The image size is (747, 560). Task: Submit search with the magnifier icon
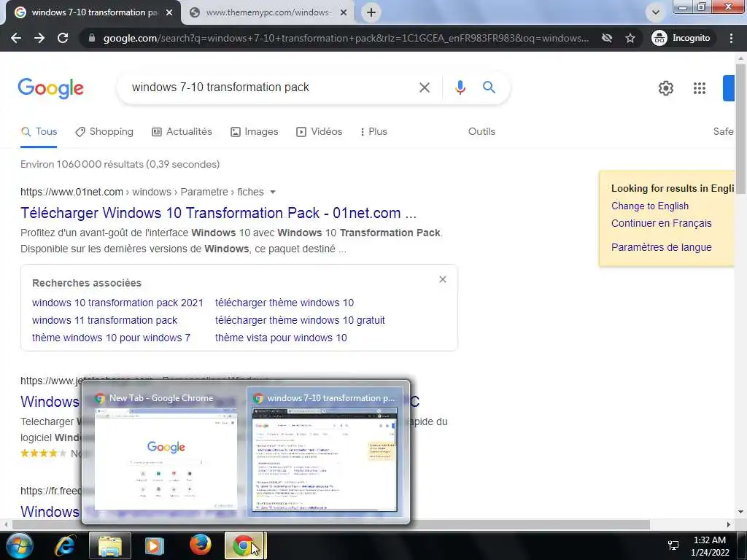click(489, 87)
